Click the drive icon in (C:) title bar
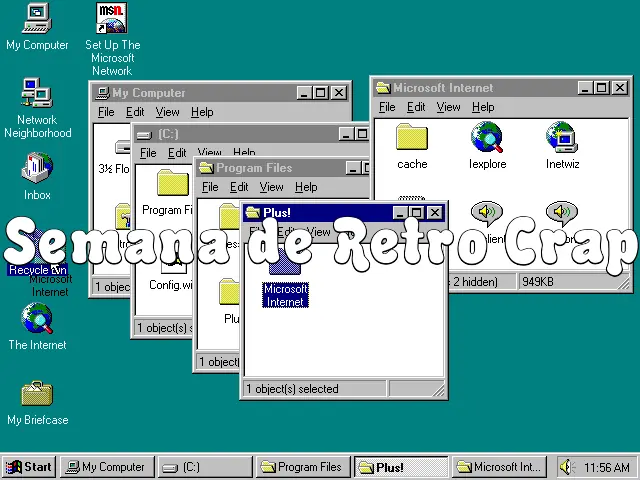 144,135
